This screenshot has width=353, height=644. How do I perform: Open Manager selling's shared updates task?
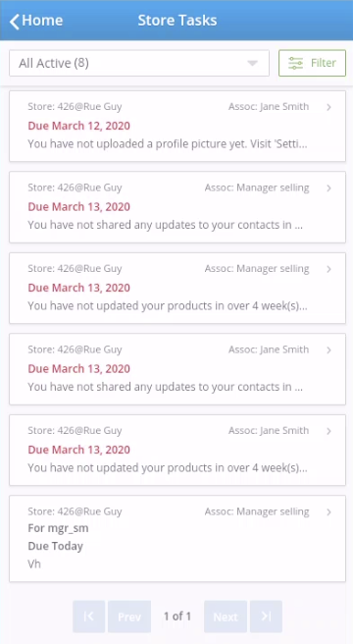coord(177,207)
